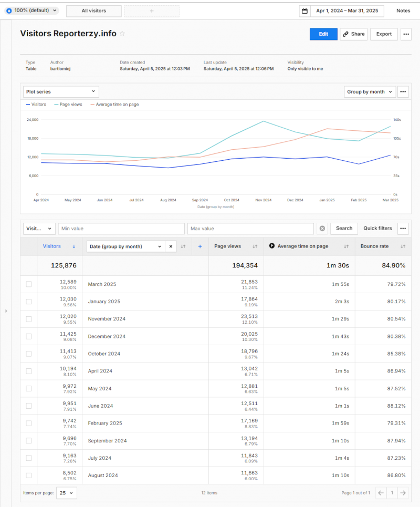Open the report header three-dot menu

tap(406, 34)
